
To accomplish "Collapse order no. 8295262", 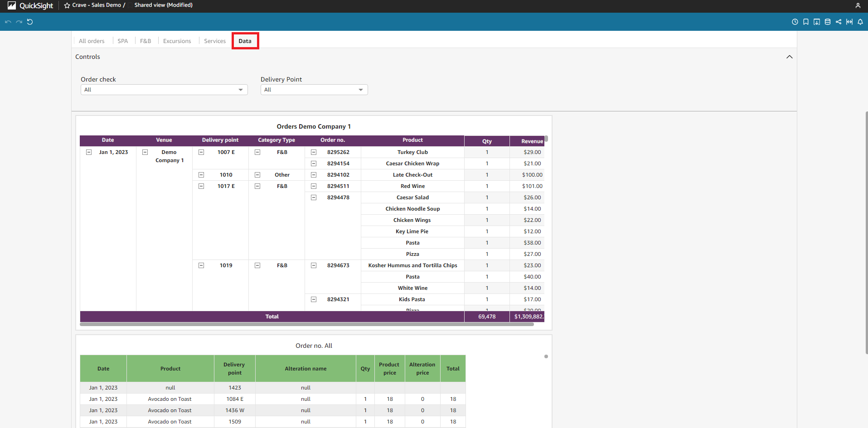I will [314, 152].
